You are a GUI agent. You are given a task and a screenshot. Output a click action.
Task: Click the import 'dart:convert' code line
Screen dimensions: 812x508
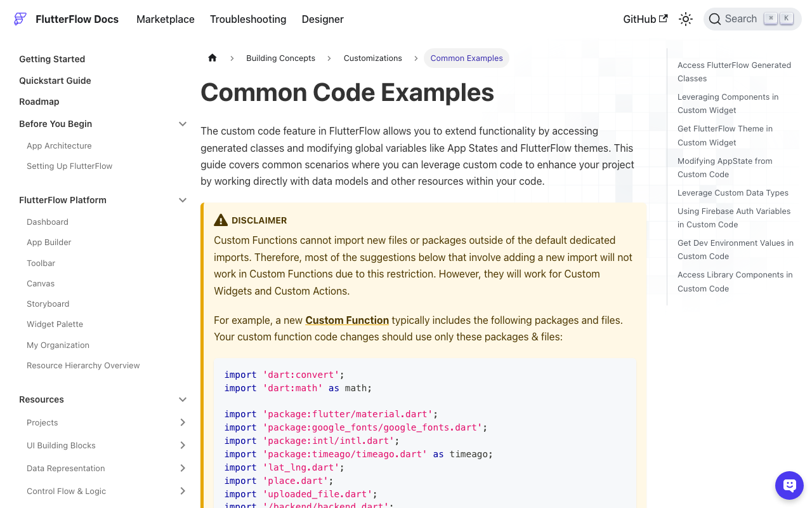click(284, 375)
